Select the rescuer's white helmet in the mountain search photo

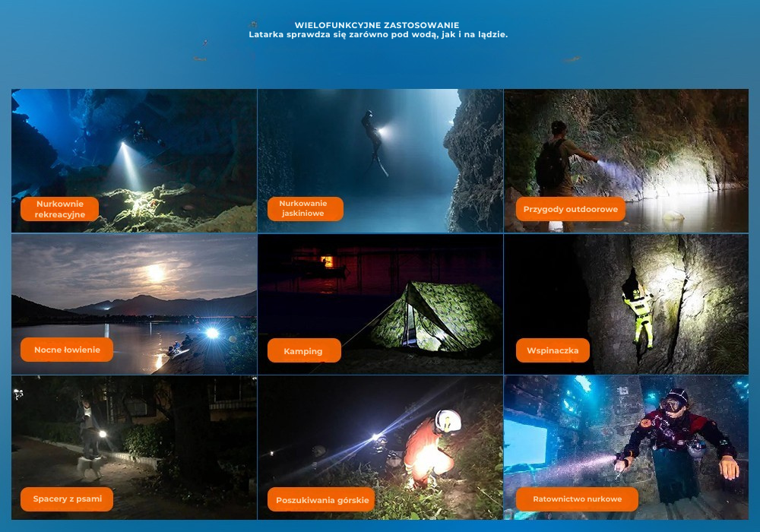[x=448, y=420]
